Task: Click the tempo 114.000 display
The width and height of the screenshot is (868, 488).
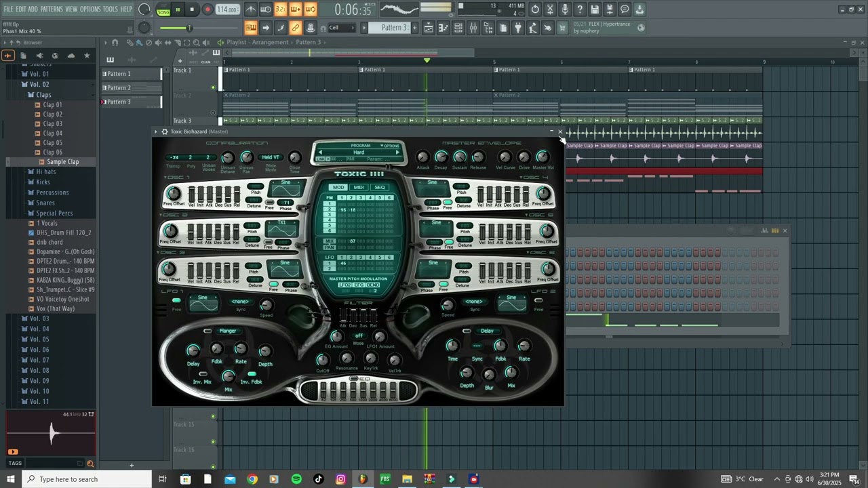Action: (x=228, y=9)
